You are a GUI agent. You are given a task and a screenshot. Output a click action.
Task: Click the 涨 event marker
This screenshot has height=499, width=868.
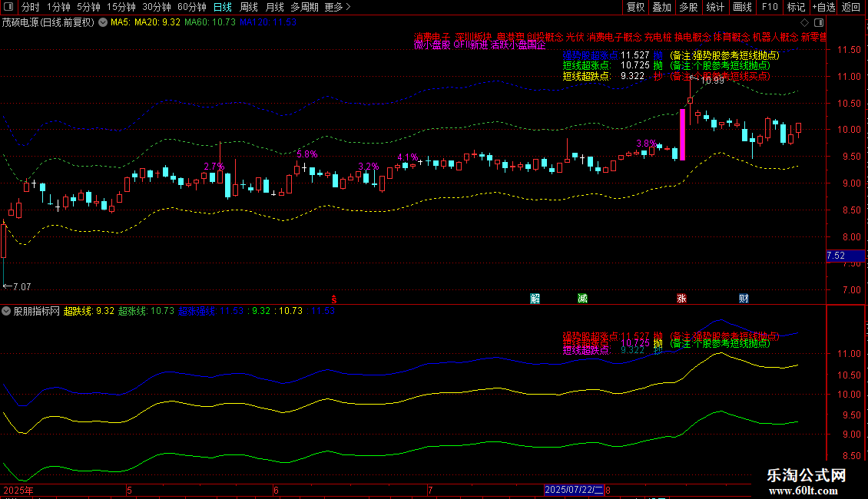coord(681,299)
